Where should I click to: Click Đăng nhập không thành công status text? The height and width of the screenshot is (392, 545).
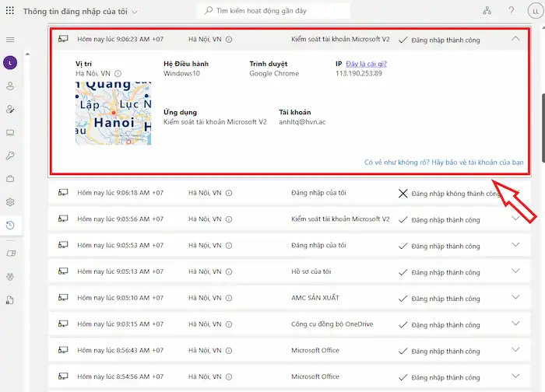pyautogui.click(x=455, y=194)
